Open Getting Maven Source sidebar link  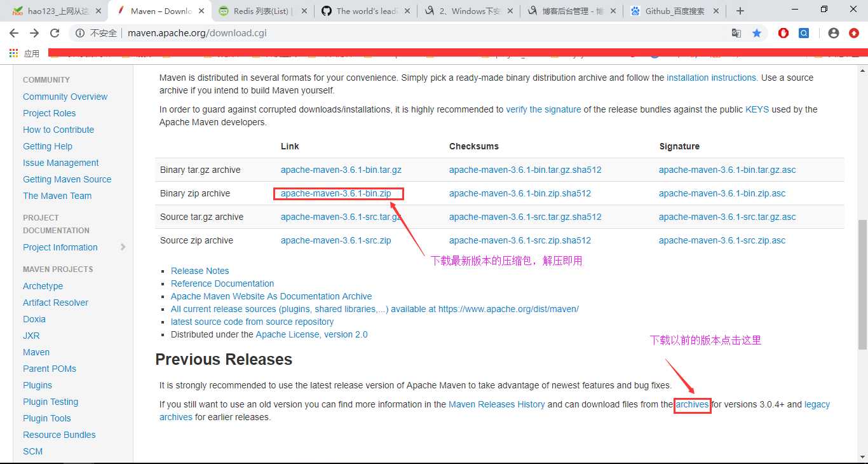(x=67, y=179)
